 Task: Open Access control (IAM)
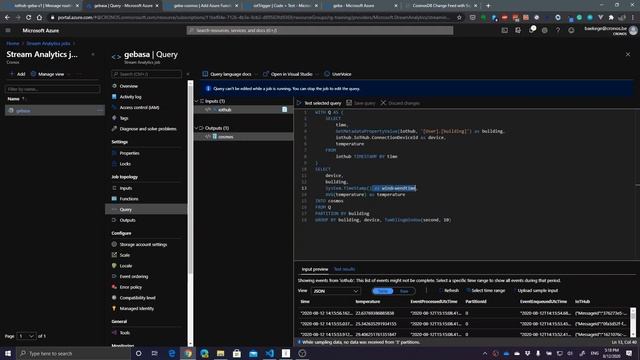pos(139,107)
